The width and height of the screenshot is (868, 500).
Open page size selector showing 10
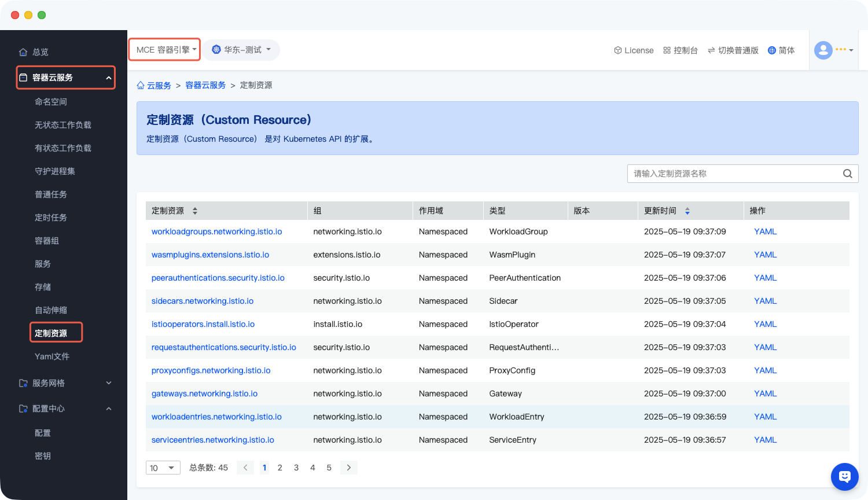tap(163, 468)
